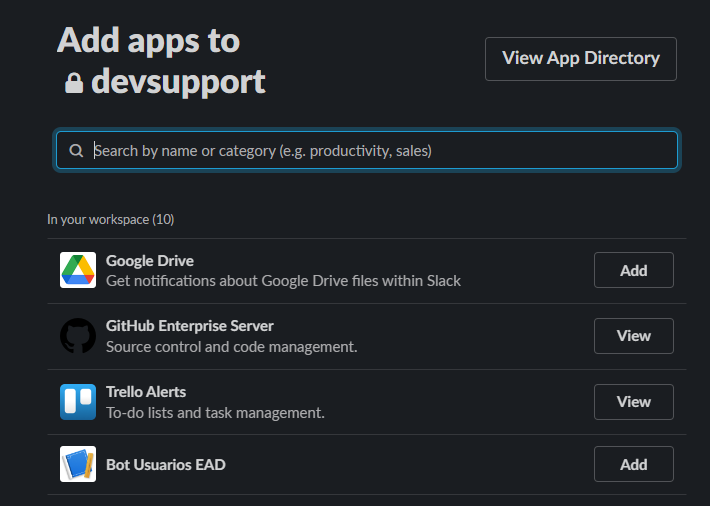Click the Google Drive app icon
710x506 pixels.
click(x=78, y=270)
